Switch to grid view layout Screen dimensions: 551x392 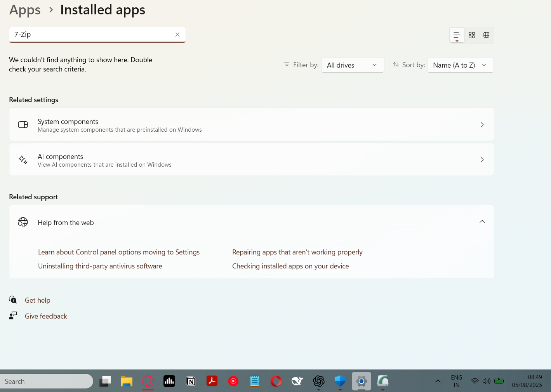tap(472, 35)
